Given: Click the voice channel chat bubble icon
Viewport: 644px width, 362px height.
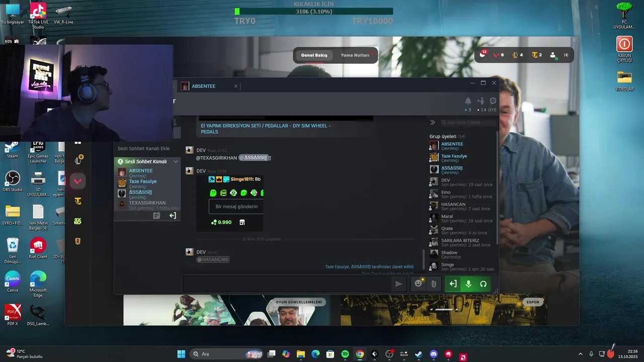Looking at the screenshot, I should point(156,215).
